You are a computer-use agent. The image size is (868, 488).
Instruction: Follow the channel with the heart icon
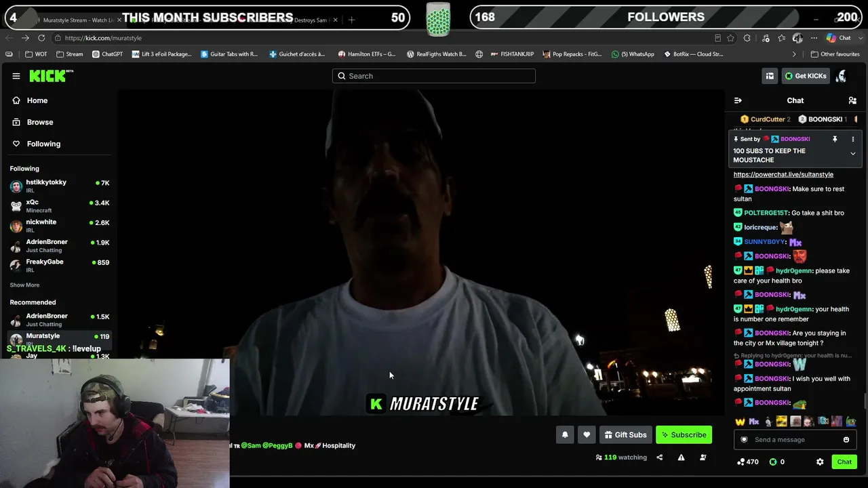pos(587,435)
